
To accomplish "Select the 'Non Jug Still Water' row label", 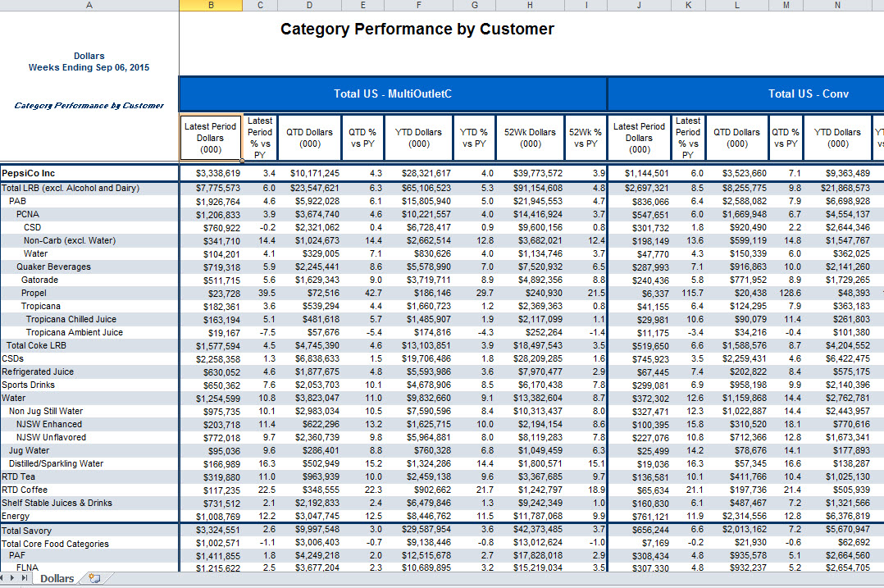I will coord(46,412).
